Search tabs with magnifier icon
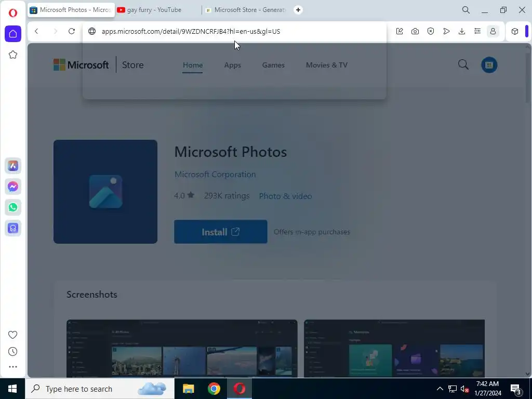 click(x=466, y=10)
